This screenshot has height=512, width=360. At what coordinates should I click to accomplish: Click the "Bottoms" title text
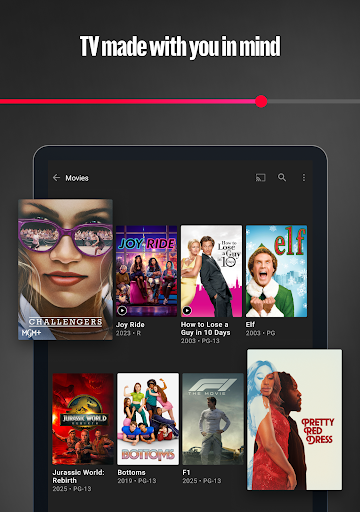pyautogui.click(x=131, y=473)
